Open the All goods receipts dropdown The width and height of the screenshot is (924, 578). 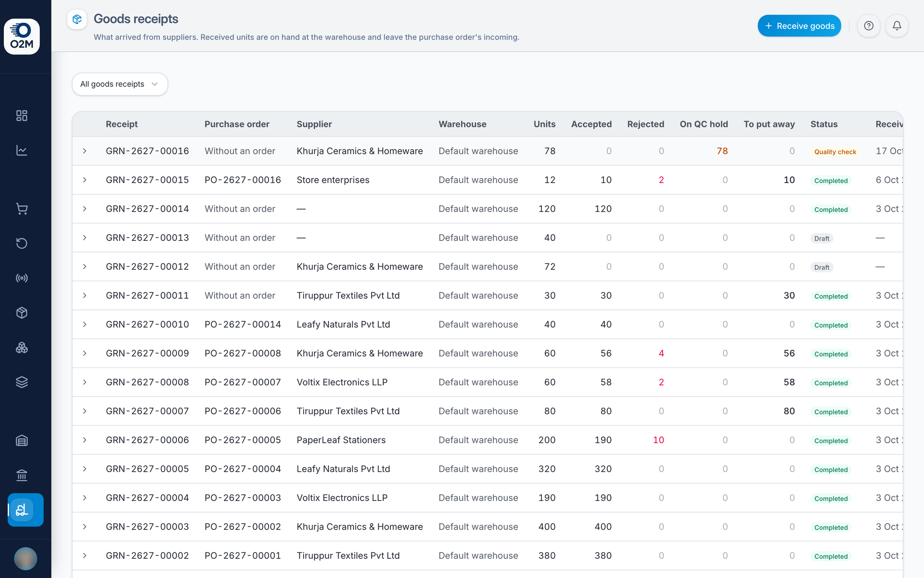(x=120, y=84)
